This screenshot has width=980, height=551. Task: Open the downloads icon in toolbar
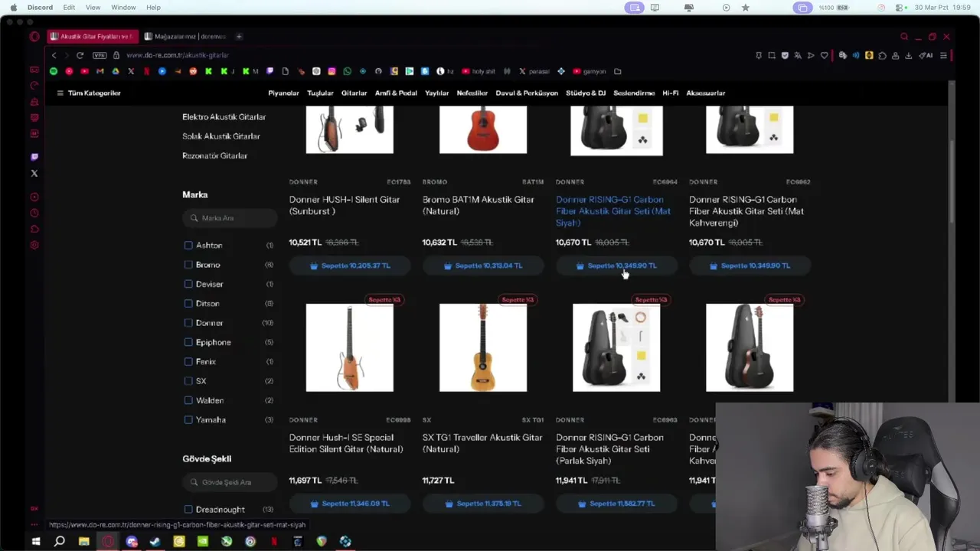[908, 55]
